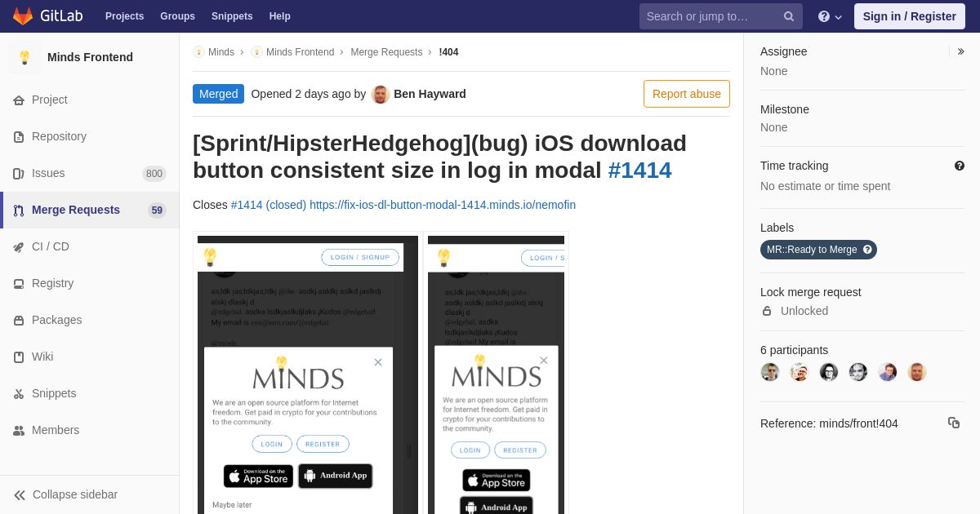Click the 6 participants heading
980x514 pixels.
(x=794, y=350)
